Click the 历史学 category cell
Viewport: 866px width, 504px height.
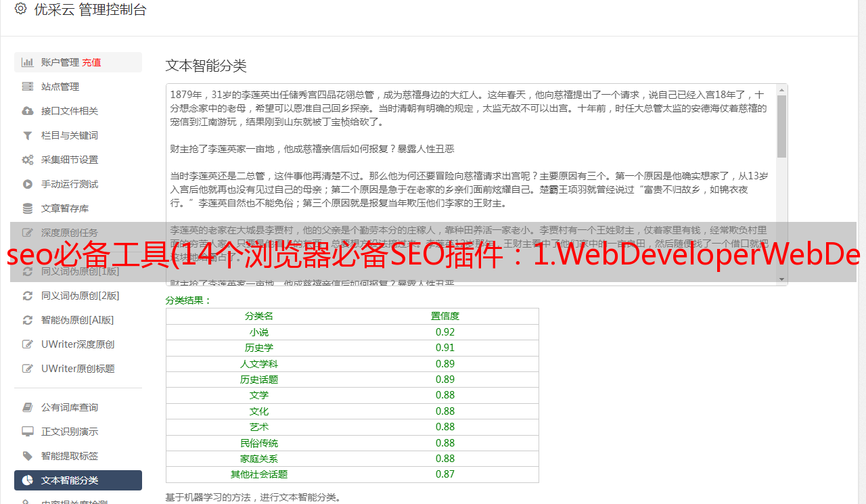259,348
